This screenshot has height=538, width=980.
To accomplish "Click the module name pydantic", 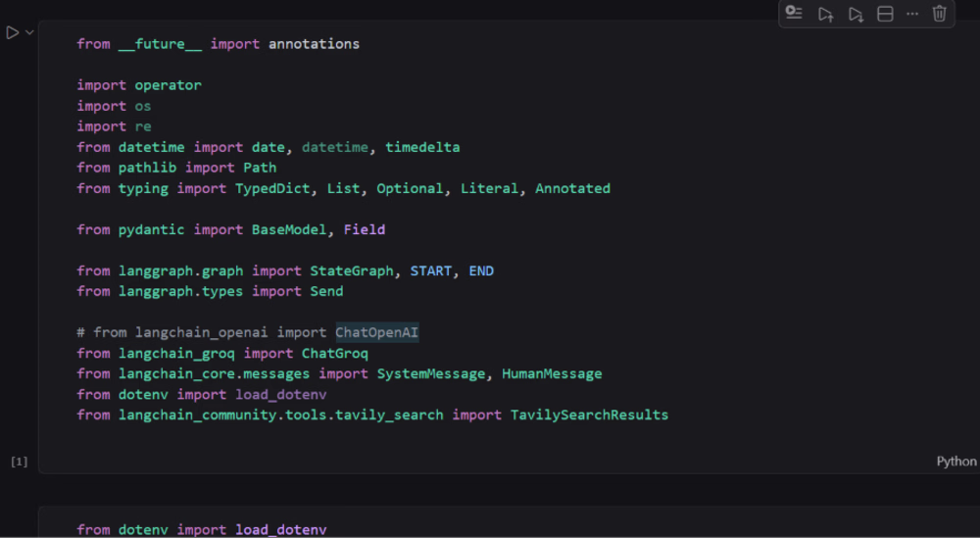I will click(x=152, y=229).
